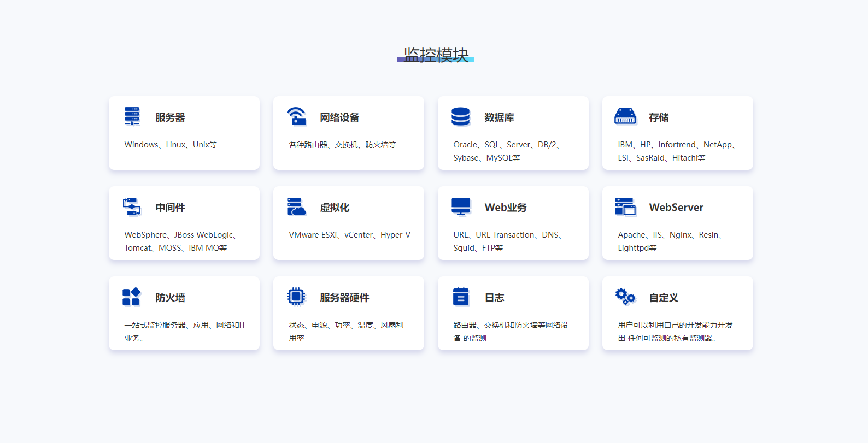The width and height of the screenshot is (868, 443).
Task: Click the network device router icon
Action: tap(296, 116)
